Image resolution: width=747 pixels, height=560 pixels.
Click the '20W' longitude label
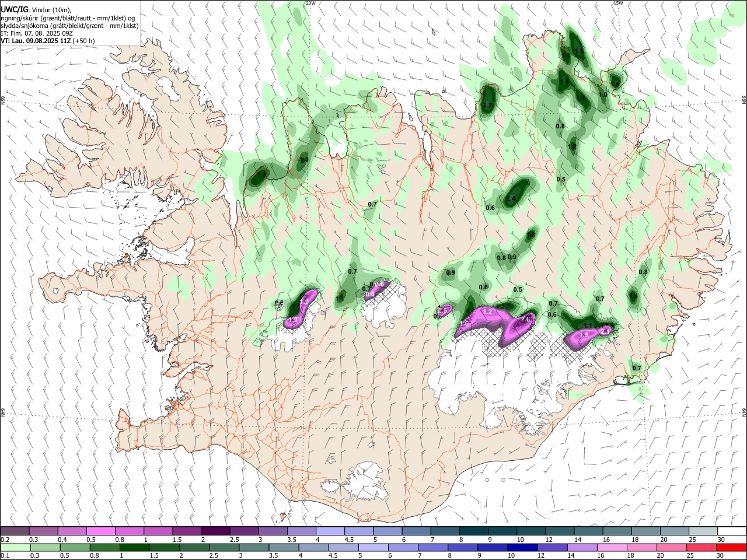click(310, 3)
